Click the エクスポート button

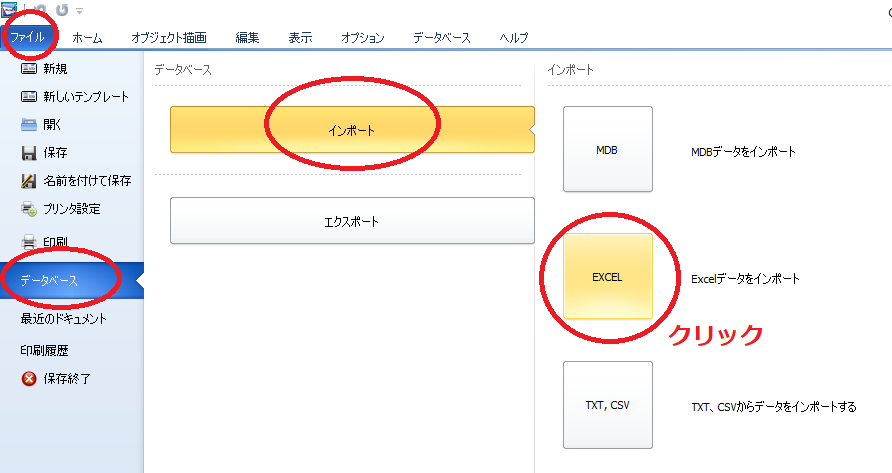[x=352, y=221]
